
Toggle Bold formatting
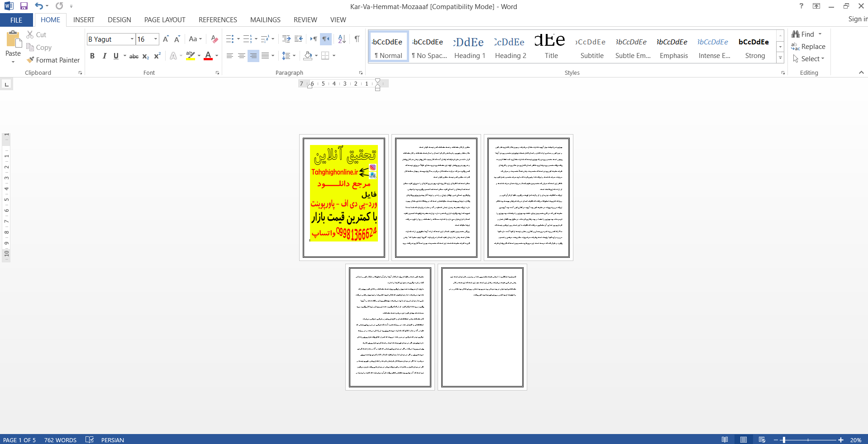(x=92, y=56)
